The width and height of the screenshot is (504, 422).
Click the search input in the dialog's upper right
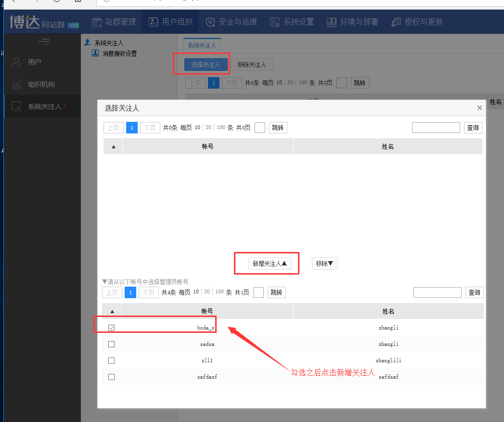point(436,128)
